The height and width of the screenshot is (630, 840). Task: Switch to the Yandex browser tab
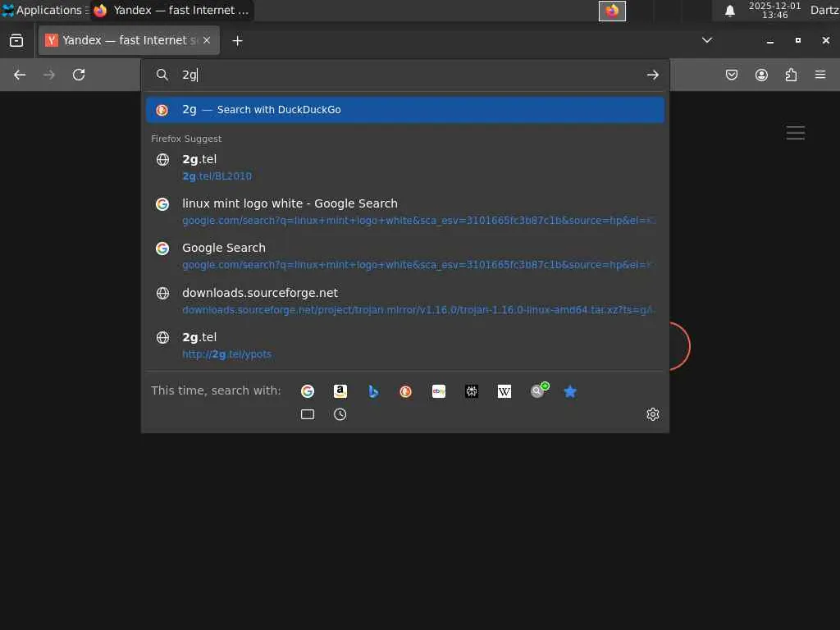tap(129, 40)
